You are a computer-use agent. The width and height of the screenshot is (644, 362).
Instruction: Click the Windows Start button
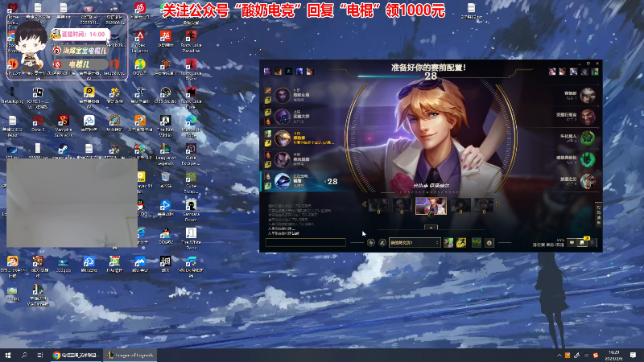pyautogui.click(x=8, y=355)
